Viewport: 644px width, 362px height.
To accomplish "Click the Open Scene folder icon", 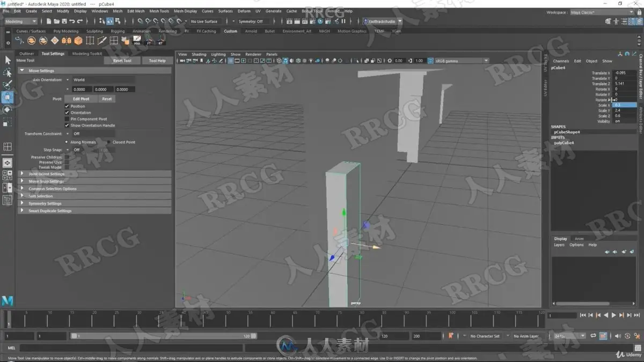I will 56,21.
